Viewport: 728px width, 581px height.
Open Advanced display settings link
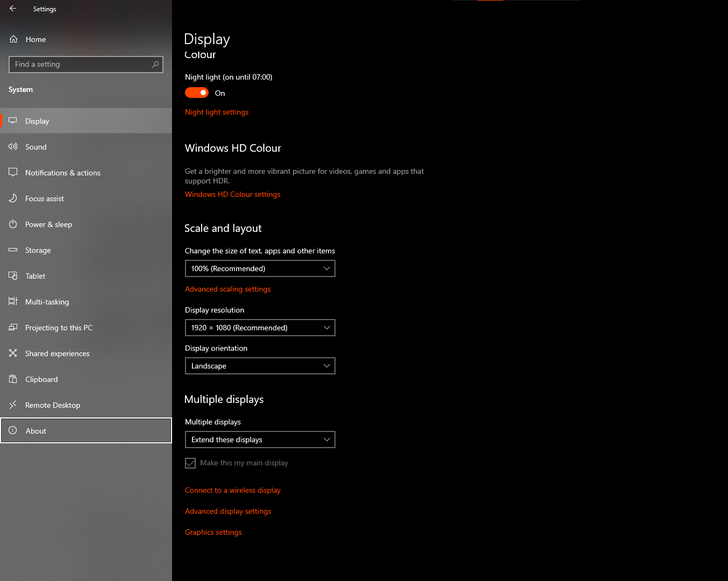click(x=228, y=511)
